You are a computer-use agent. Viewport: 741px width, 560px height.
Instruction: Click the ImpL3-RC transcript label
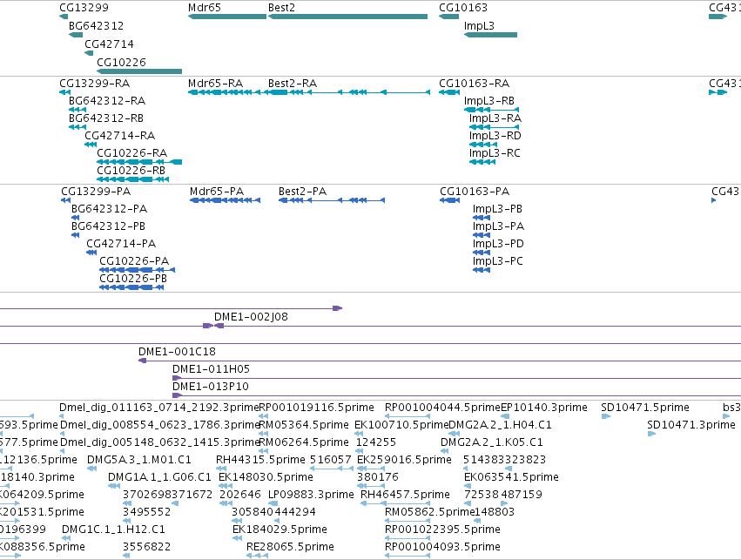495,153
